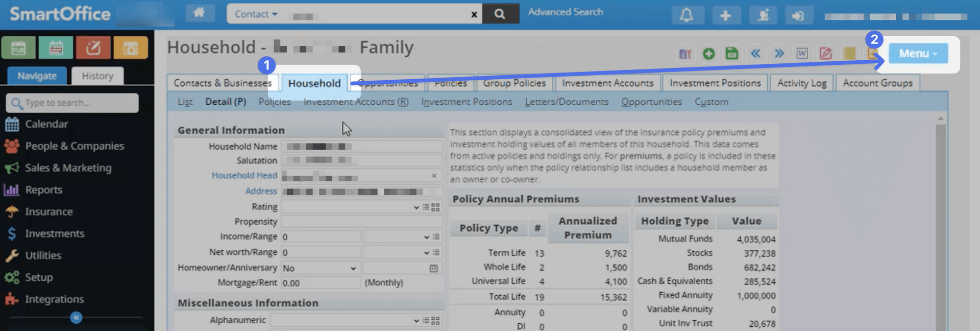
Task: Advance to the next record with double-right arrows
Action: click(779, 54)
